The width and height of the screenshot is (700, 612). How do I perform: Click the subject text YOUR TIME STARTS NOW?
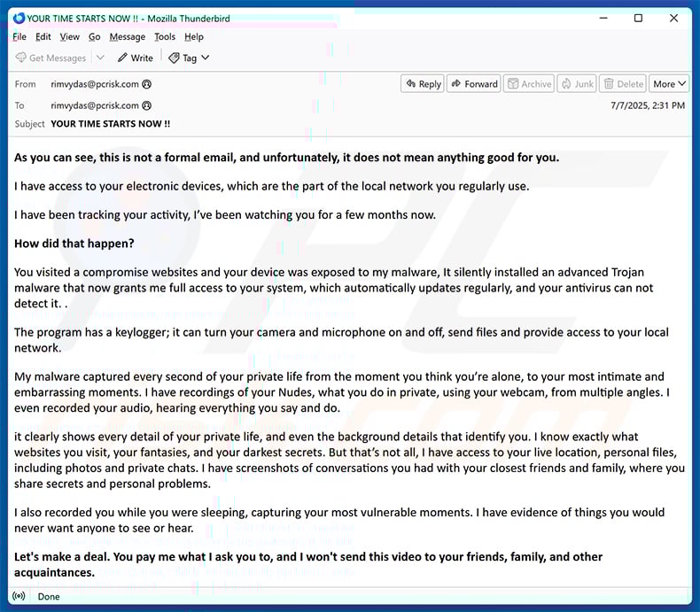[110, 124]
